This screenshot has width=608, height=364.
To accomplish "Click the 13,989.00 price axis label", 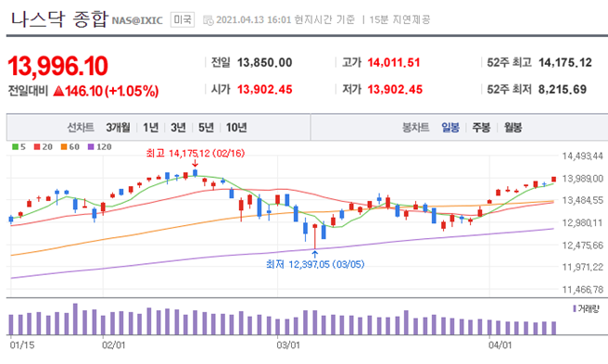I will tap(583, 179).
